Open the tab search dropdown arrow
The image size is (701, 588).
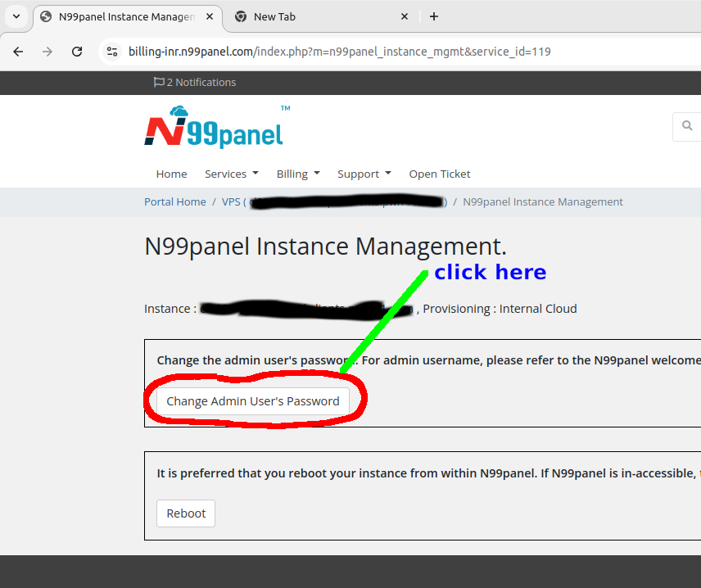[x=16, y=16]
